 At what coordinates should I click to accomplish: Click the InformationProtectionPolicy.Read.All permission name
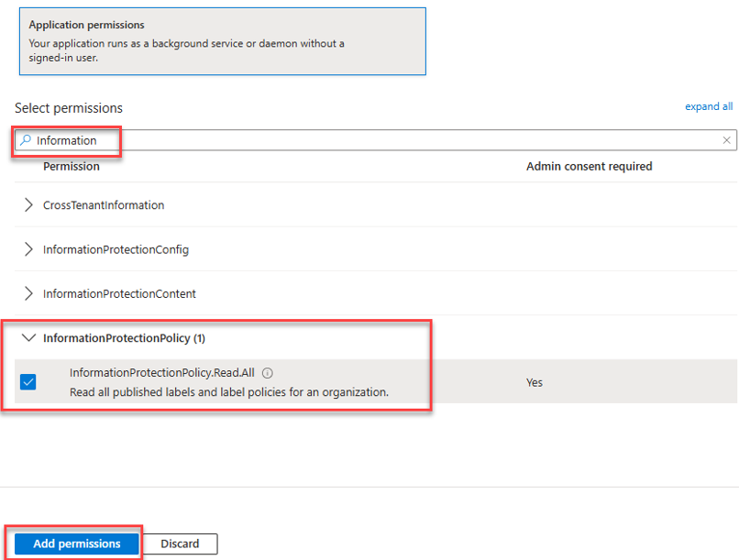tap(161, 373)
